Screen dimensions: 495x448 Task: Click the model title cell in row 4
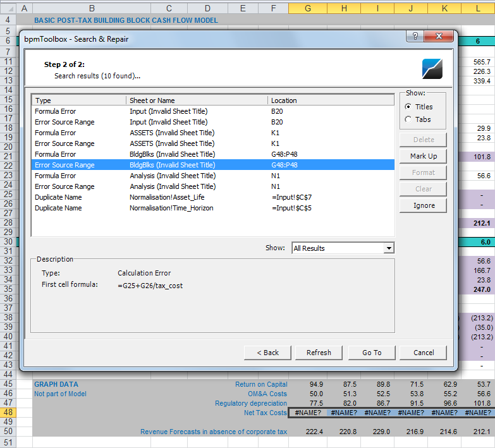pos(126,20)
